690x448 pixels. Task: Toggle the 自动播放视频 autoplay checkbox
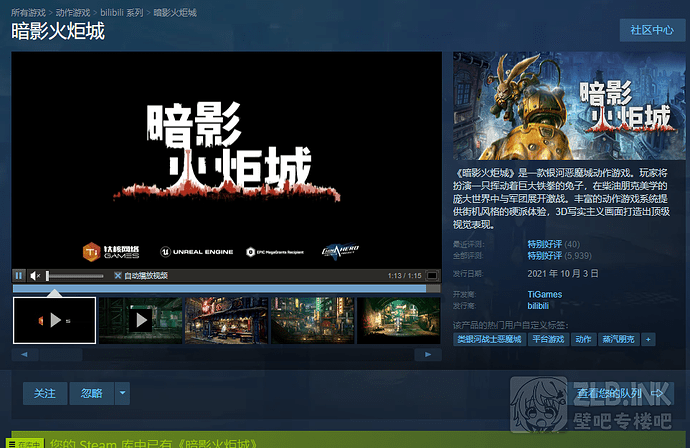[x=117, y=275]
